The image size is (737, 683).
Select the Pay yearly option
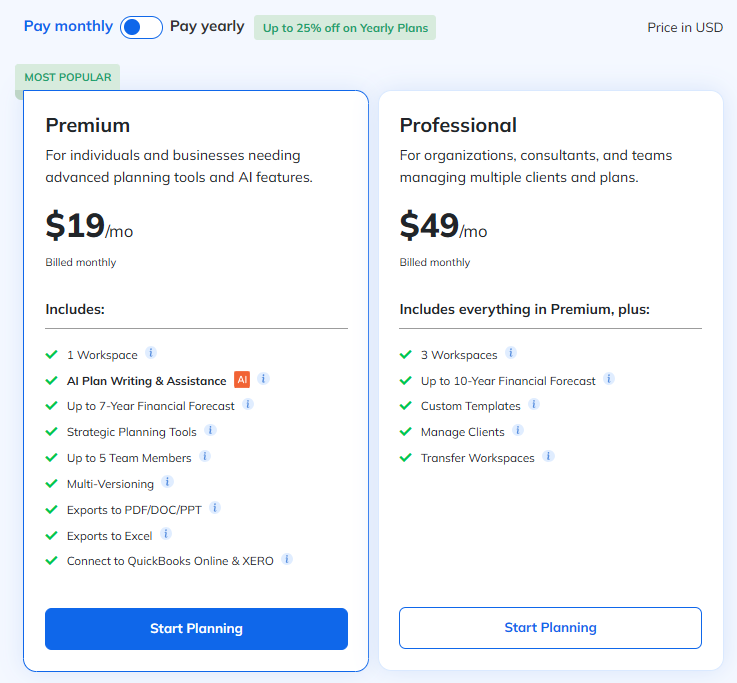(x=207, y=26)
